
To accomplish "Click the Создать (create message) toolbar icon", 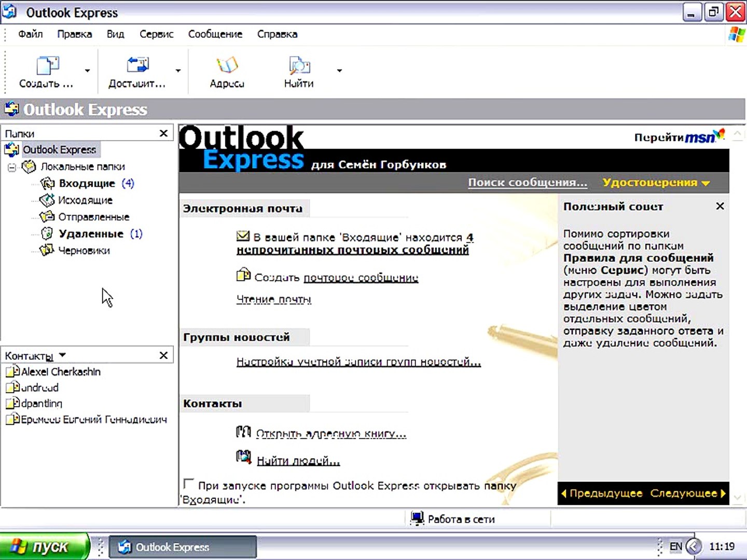I will tap(47, 66).
